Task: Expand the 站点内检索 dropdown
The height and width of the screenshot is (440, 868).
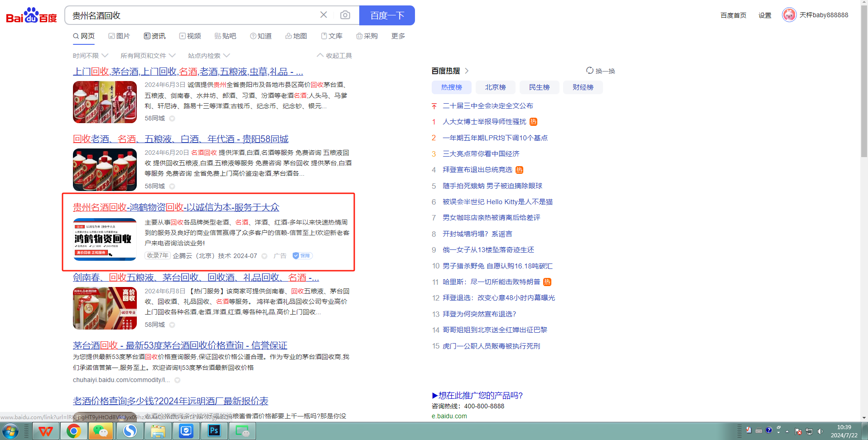Action: [x=209, y=56]
